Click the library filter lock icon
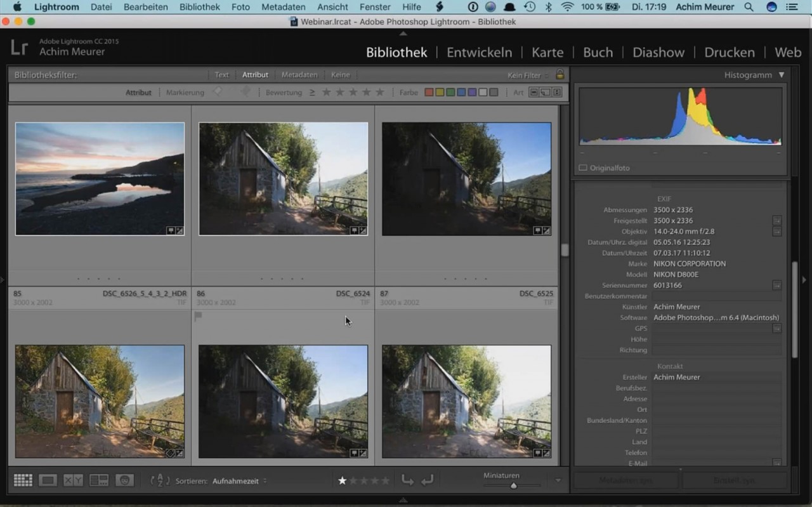 click(560, 75)
